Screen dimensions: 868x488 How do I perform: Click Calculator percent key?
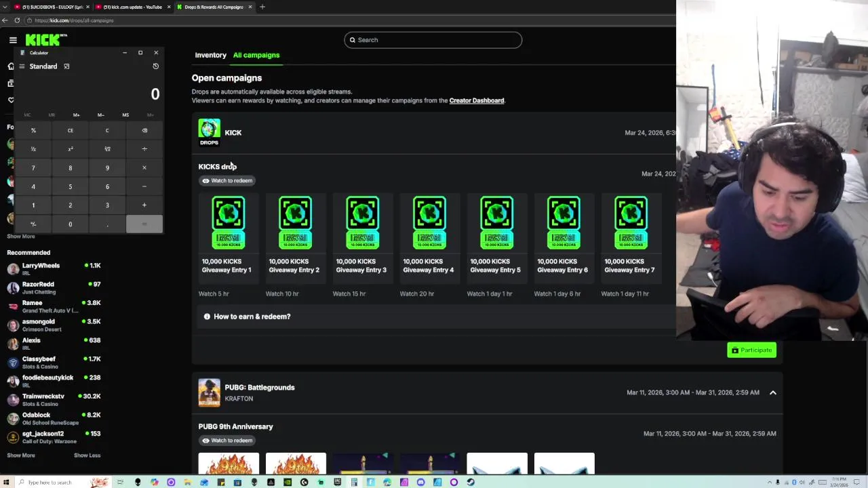click(33, 130)
